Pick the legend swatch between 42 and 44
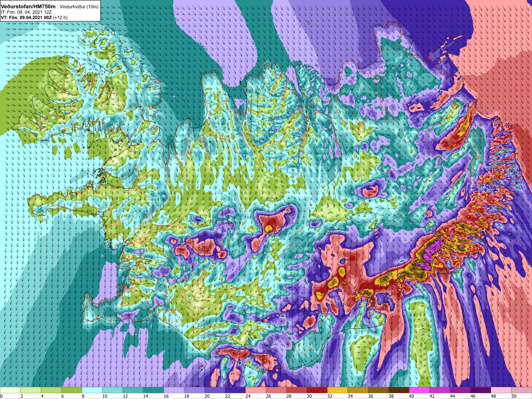This screenshot has height=399, width=532. [440, 390]
